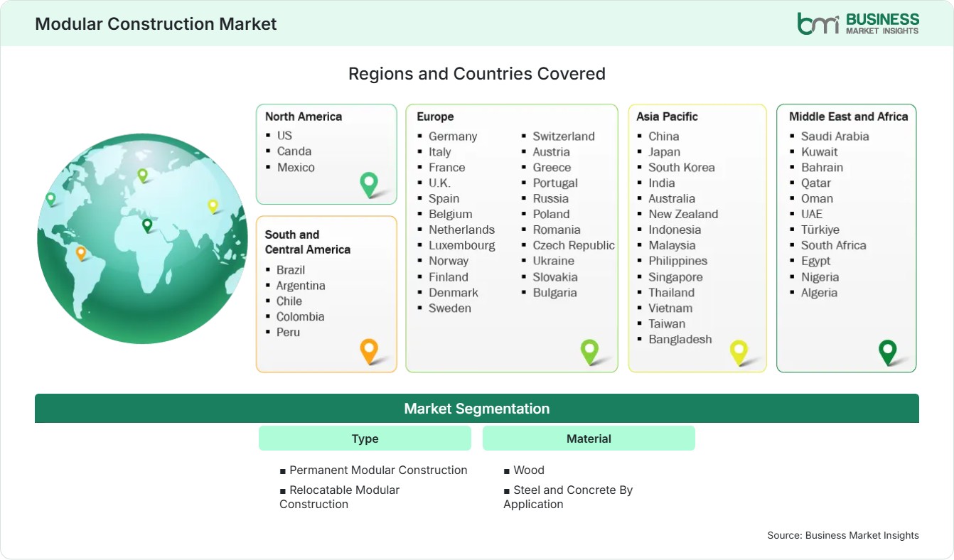954x560 pixels.
Task: Click the Business Market Insights logo
Action: click(858, 23)
